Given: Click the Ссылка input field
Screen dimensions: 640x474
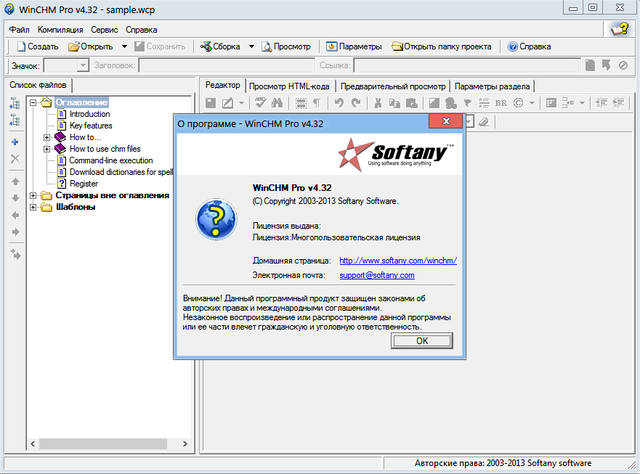Looking at the screenshot, I should click(x=467, y=65).
